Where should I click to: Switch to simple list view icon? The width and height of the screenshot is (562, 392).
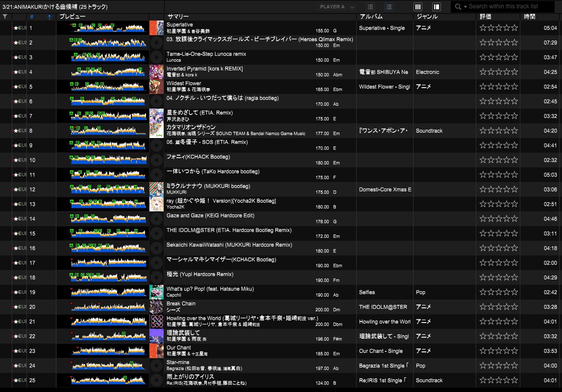tap(370, 7)
